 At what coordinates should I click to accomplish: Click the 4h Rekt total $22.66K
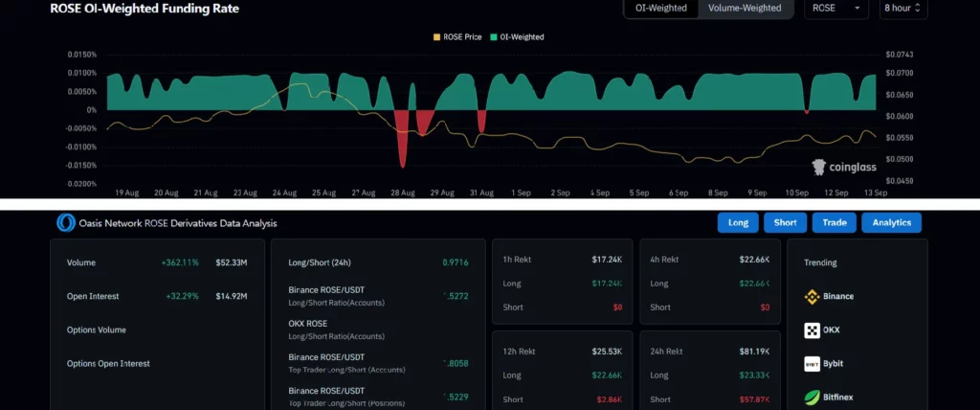[754, 260]
